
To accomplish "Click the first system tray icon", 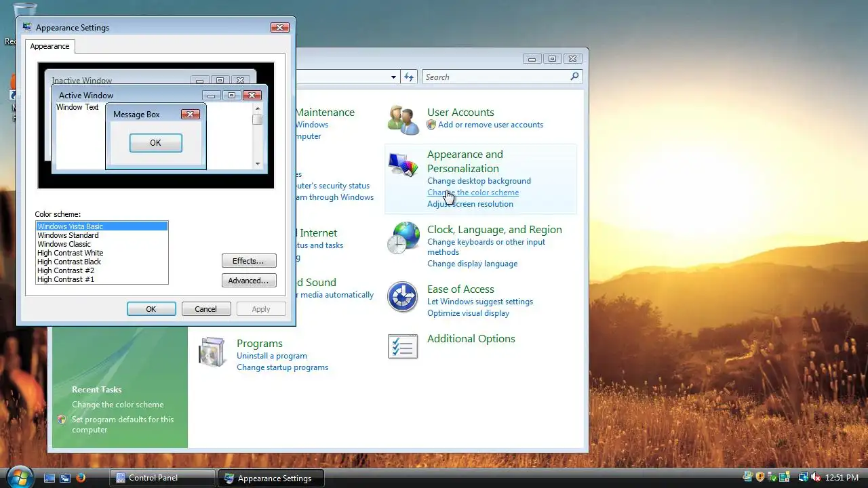I will [x=748, y=477].
